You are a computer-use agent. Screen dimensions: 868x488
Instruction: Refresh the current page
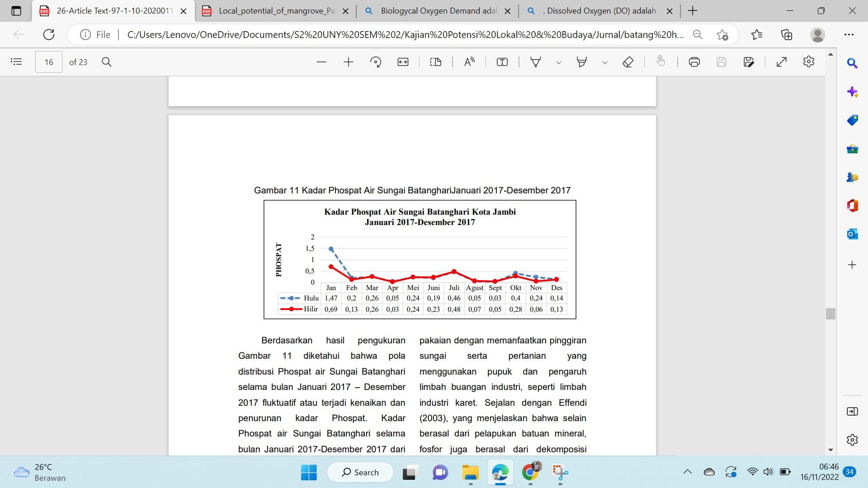pos(49,34)
